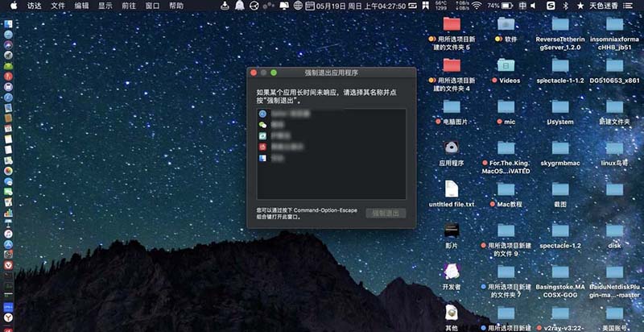Select the red 用所选项目新建的文件夹 4 folder
Image resolution: width=644 pixels, height=332 pixels.
(x=452, y=65)
